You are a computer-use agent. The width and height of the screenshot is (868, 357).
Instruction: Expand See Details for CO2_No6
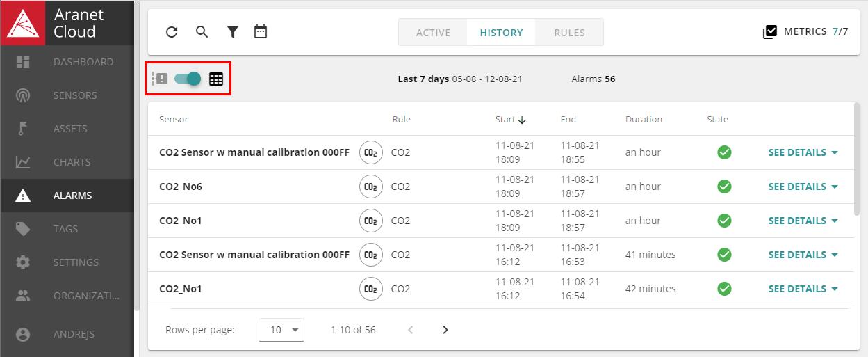tap(803, 187)
